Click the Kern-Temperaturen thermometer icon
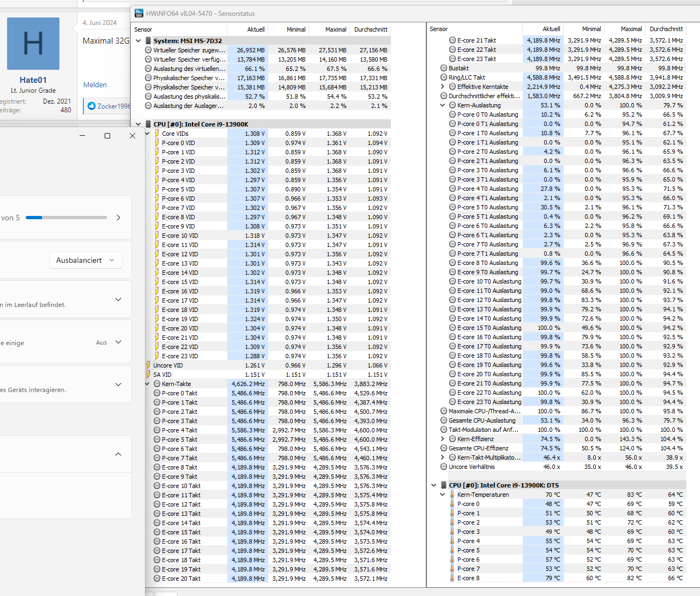 (x=452, y=494)
